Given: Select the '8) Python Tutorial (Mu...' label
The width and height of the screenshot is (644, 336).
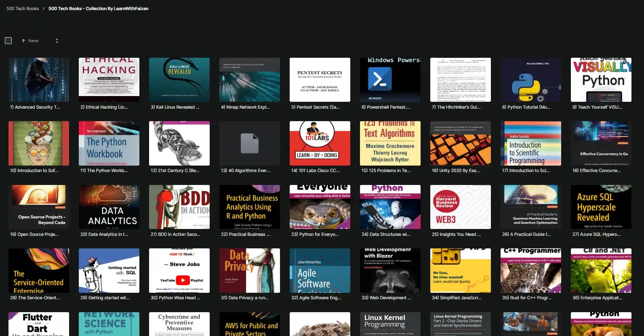Looking at the screenshot, I should click(526, 107).
